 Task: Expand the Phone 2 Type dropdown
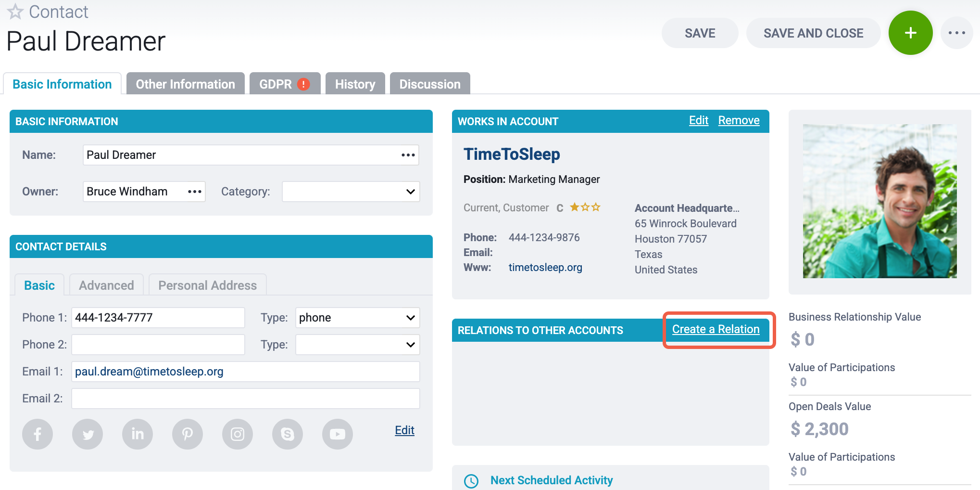[x=358, y=345]
